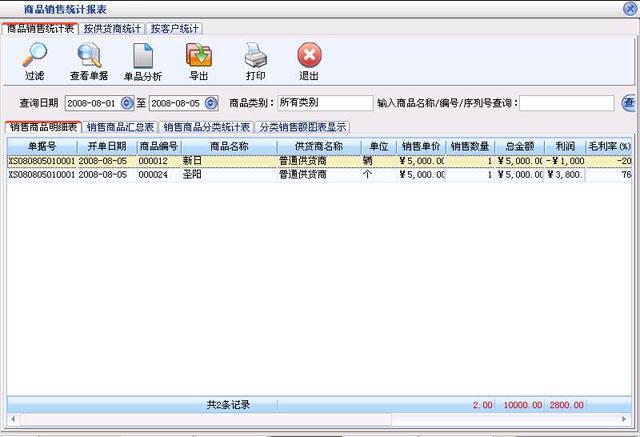Click the red 退出 exit icon
This screenshot has width=640, height=437.
[x=309, y=56]
